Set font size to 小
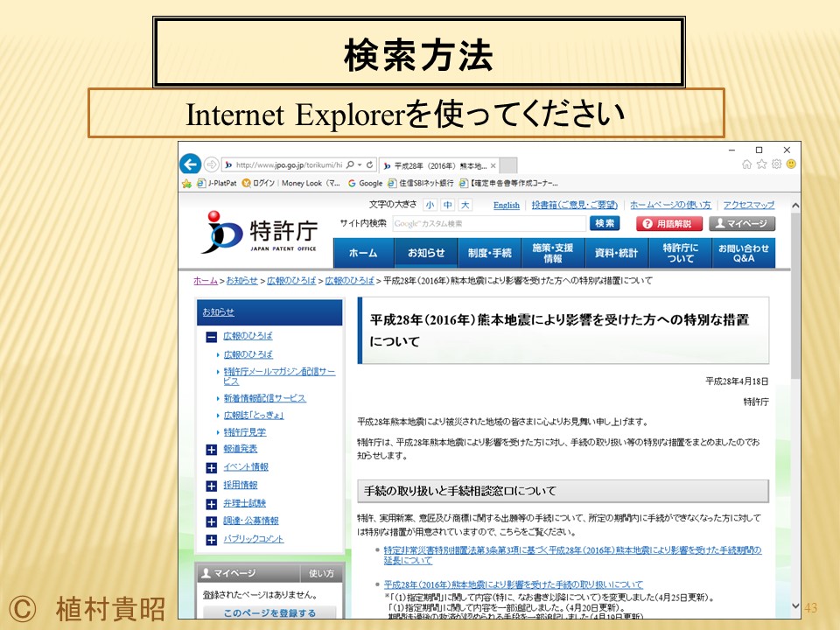The height and width of the screenshot is (630, 840). 430,205
